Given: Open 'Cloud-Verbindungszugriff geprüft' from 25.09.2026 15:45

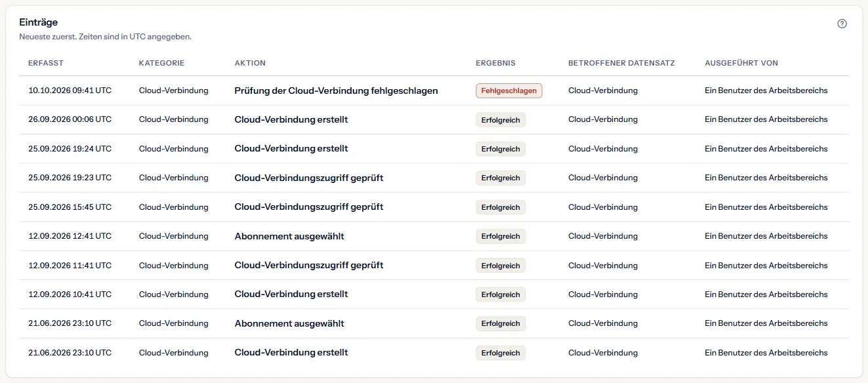Looking at the screenshot, I should click(309, 207).
